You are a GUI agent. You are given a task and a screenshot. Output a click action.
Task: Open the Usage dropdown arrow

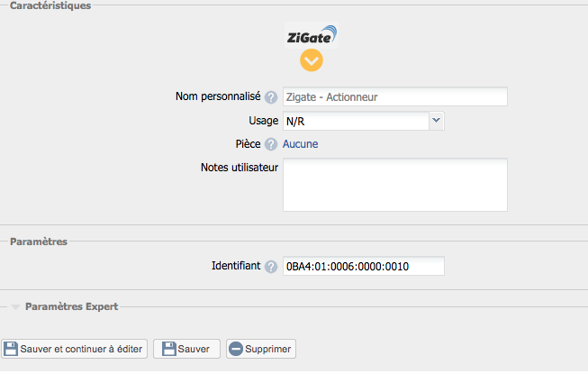[x=436, y=121]
